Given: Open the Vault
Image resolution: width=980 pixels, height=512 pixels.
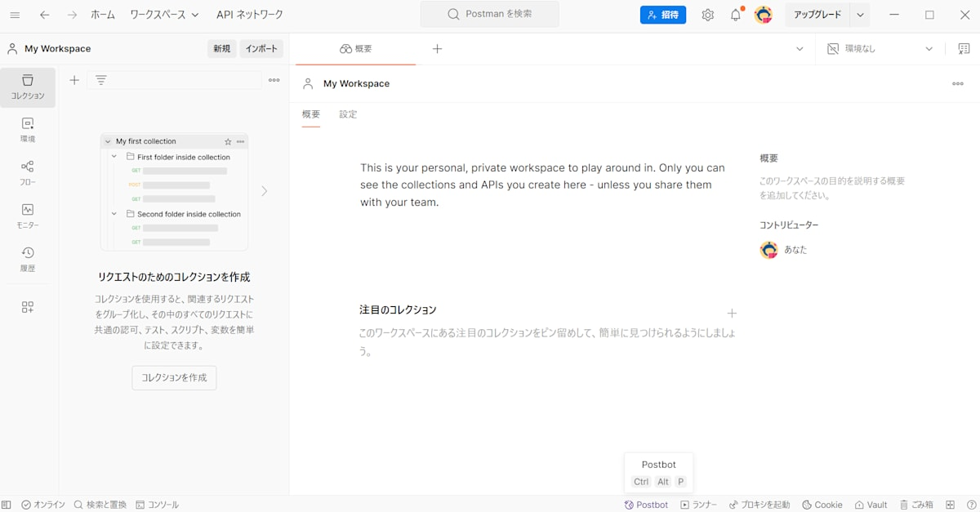Looking at the screenshot, I should click(x=871, y=505).
